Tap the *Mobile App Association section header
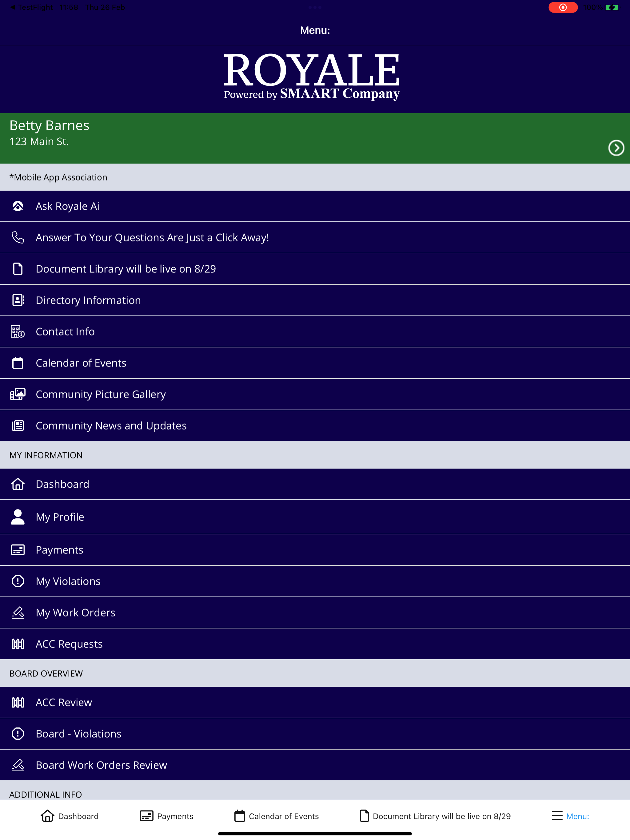 pyautogui.click(x=315, y=177)
